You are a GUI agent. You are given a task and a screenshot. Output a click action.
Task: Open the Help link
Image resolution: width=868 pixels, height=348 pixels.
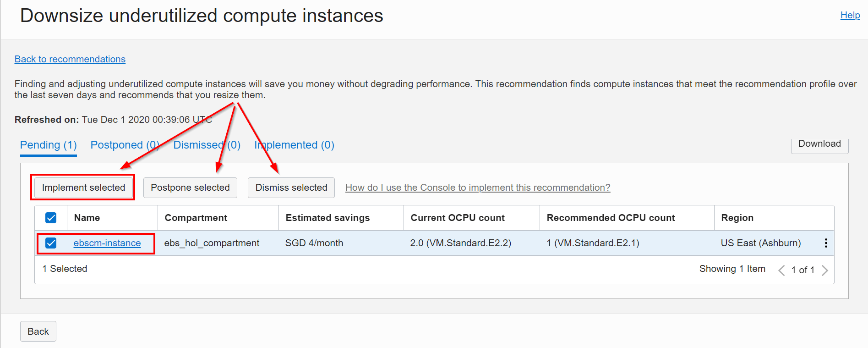[850, 15]
